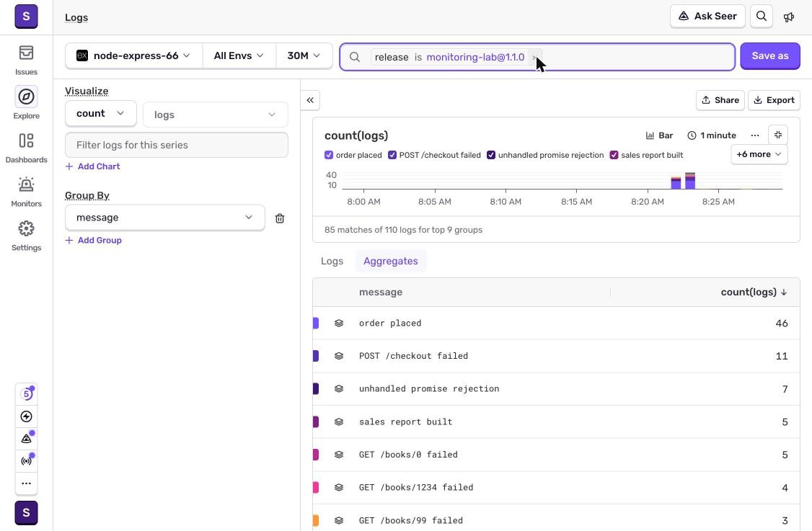Viewport: 812px width, 531px height.
Task: Click the GET /books/1234 failed pink swatch
Action: pos(316,487)
